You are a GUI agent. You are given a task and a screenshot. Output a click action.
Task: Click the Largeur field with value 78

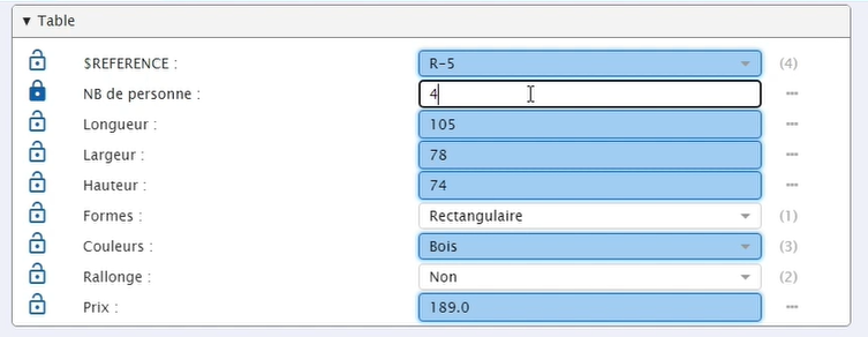(x=590, y=155)
